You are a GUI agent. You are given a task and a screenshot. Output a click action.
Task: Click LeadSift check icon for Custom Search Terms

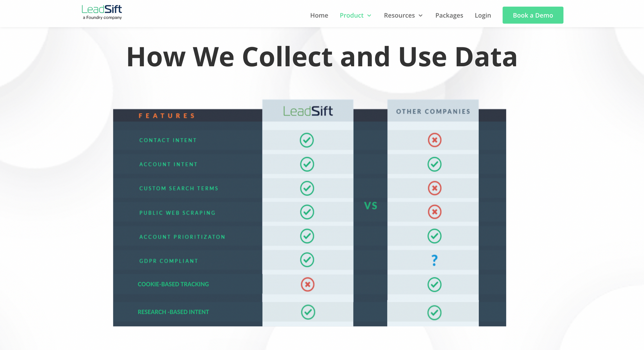tap(307, 188)
